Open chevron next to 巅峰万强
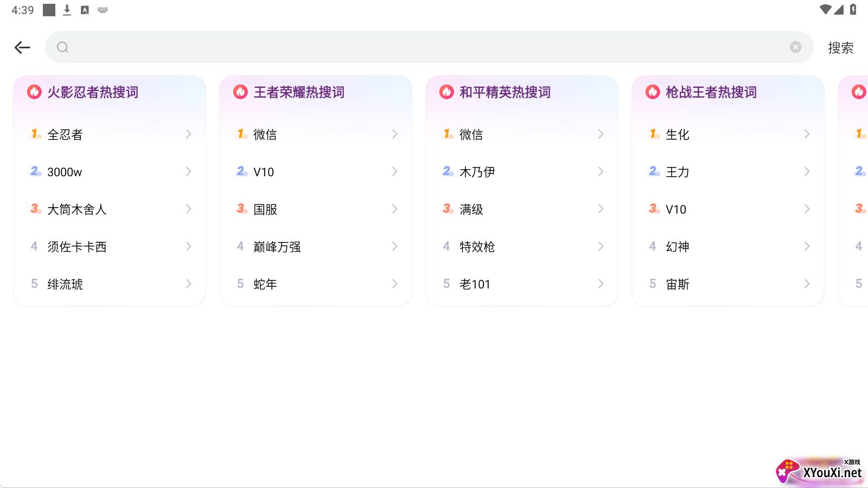This screenshot has width=868, height=488. click(x=394, y=247)
